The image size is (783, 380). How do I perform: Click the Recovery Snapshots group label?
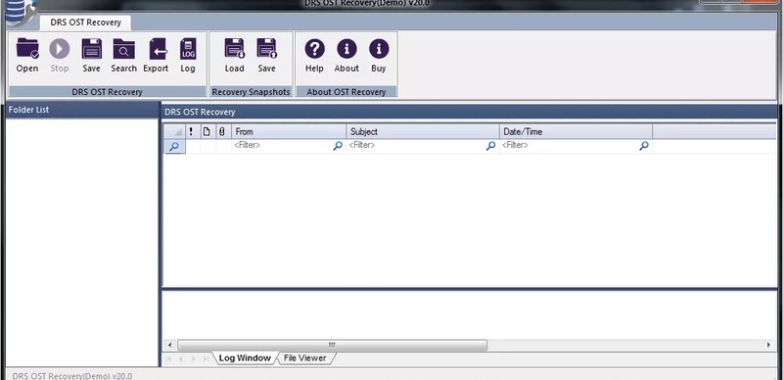click(251, 92)
